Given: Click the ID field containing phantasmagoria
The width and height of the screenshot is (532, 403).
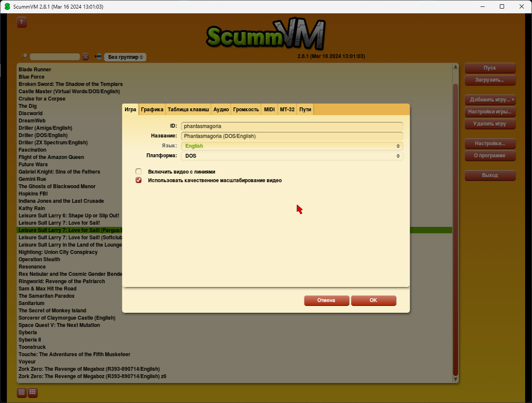Looking at the screenshot, I should tap(292, 126).
